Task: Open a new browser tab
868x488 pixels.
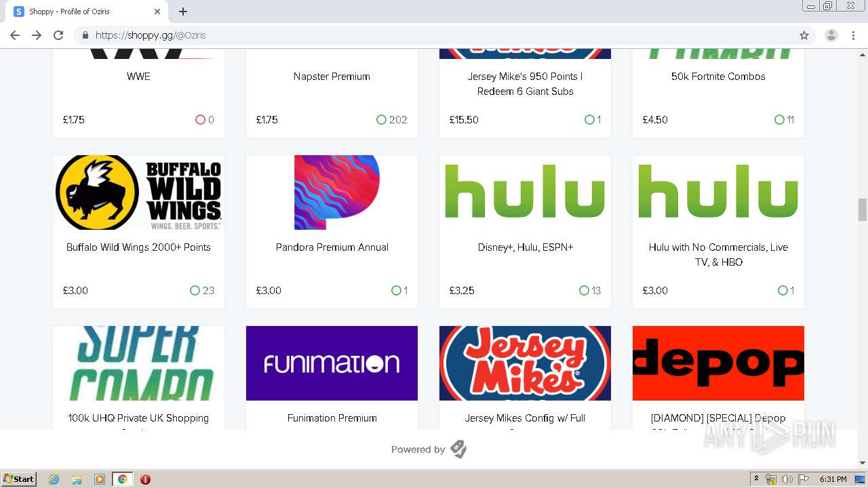Action: 183,12
